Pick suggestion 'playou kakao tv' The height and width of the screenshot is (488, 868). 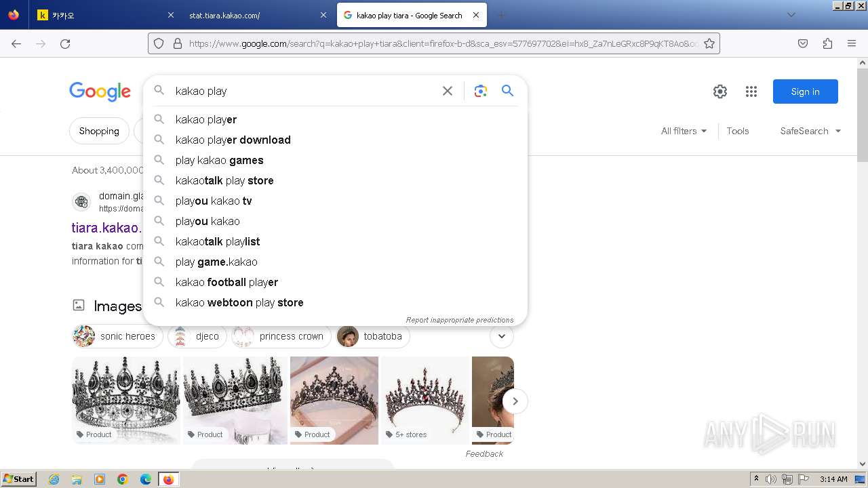335,201
